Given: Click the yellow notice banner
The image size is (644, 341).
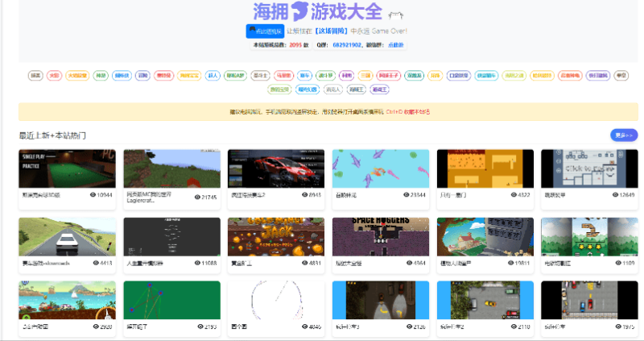Looking at the screenshot, I should 322,112.
